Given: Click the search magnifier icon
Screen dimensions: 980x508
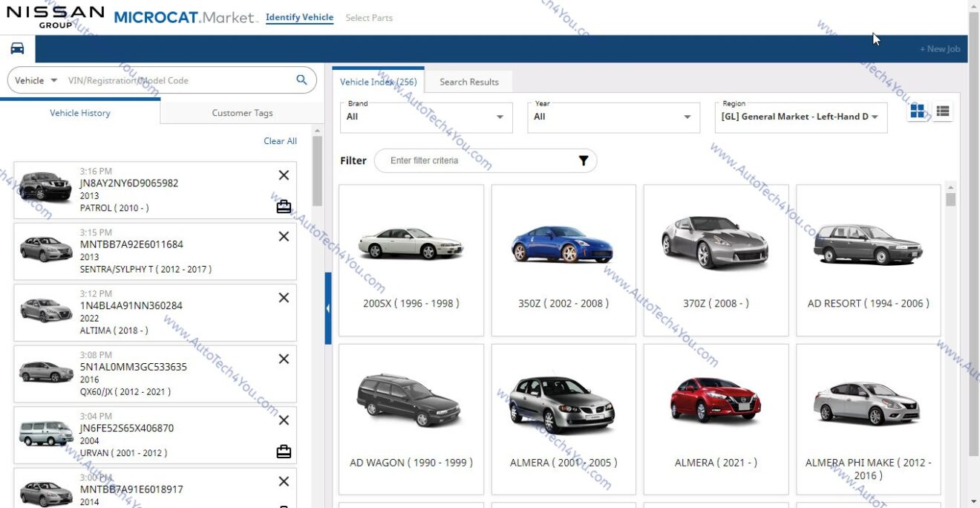Looking at the screenshot, I should coord(301,80).
